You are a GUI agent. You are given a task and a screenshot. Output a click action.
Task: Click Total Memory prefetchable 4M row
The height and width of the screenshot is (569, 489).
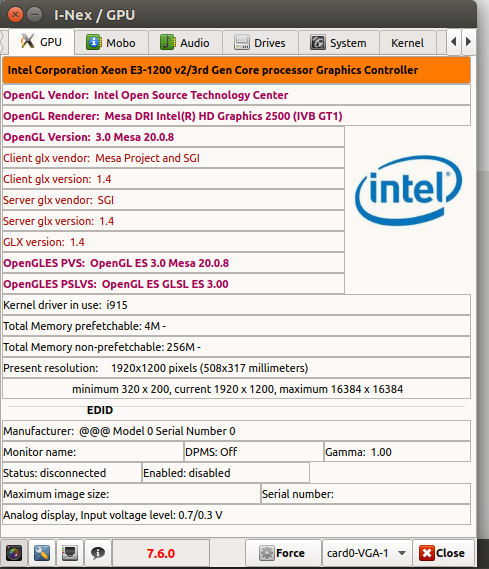[x=237, y=326]
